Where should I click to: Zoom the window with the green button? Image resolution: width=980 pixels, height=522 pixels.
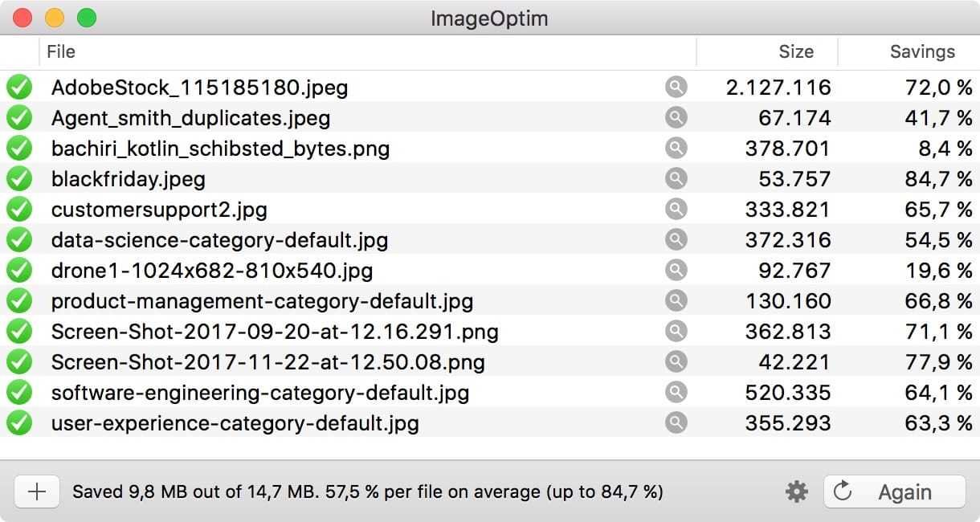pyautogui.click(x=86, y=18)
